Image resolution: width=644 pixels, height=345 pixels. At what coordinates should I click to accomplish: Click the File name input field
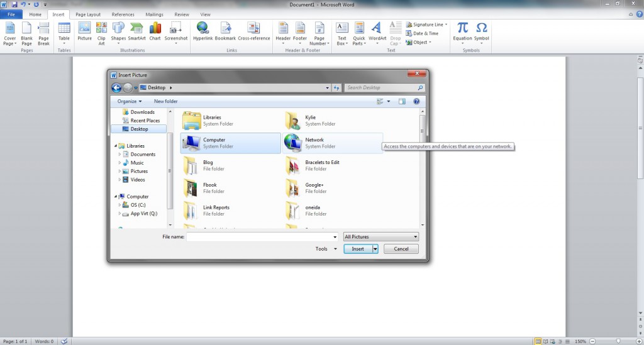click(x=259, y=237)
